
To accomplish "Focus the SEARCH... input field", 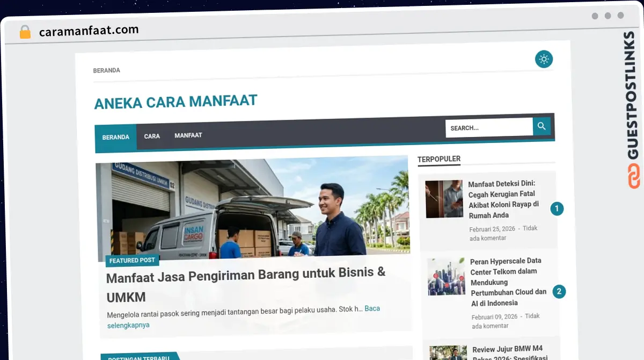I will (489, 128).
